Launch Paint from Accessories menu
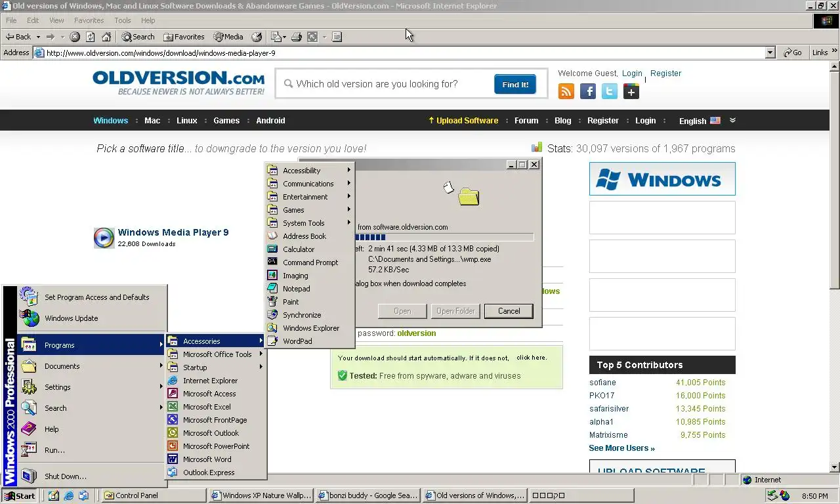This screenshot has height=504, width=840. coord(309,302)
